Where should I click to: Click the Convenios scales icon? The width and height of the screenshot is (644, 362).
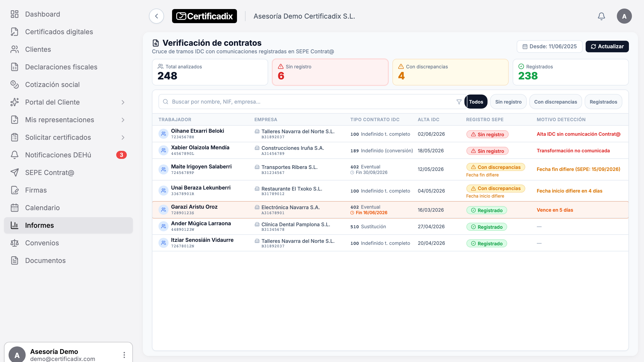[x=15, y=243]
